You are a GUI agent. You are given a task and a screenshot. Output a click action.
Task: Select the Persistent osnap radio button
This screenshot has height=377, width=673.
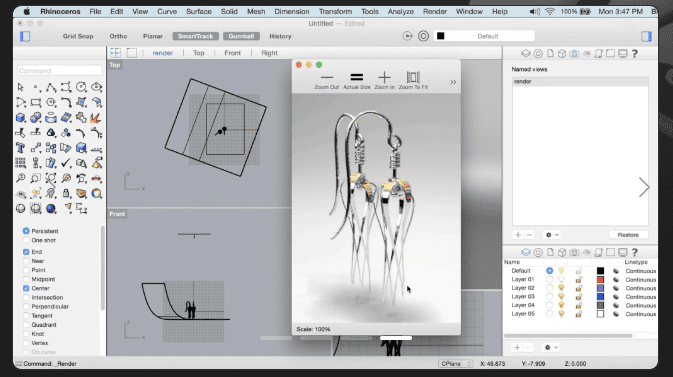coord(26,231)
